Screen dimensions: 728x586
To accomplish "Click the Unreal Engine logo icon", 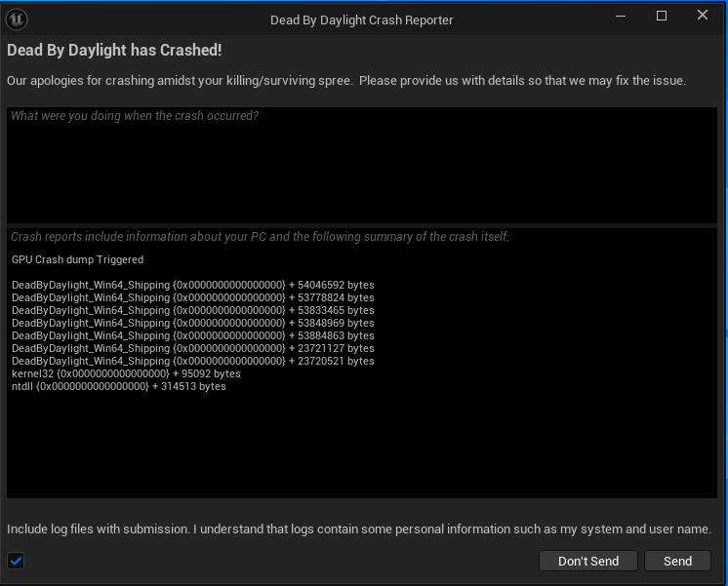I will coord(17,20).
